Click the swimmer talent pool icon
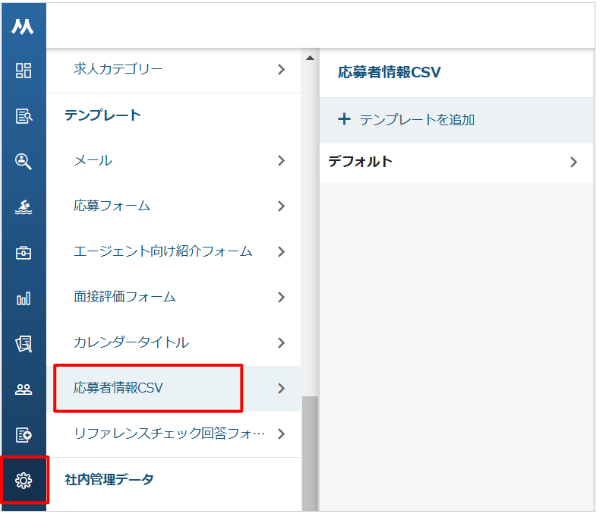Image resolution: width=600 pixels, height=517 pixels. pyautogui.click(x=23, y=207)
